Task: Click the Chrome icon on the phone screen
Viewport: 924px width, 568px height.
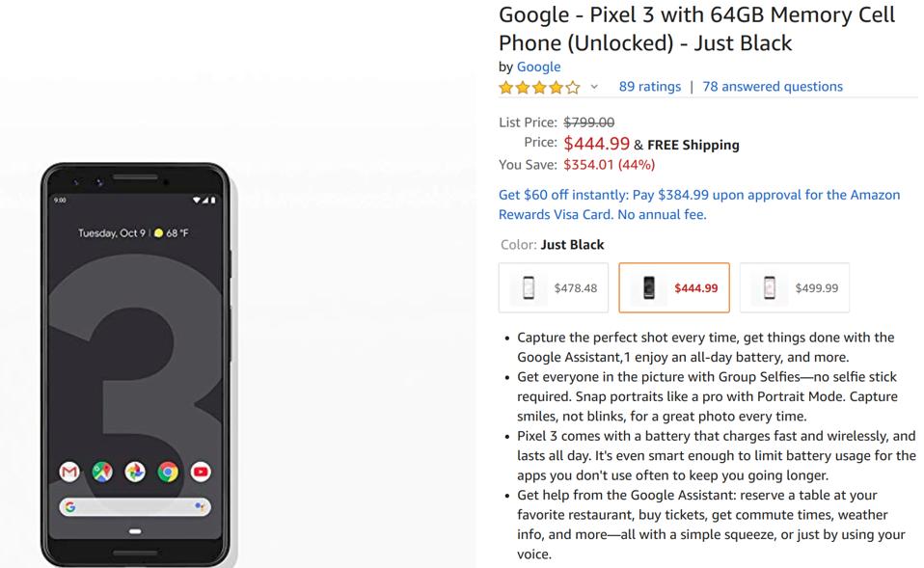Action: [x=168, y=472]
